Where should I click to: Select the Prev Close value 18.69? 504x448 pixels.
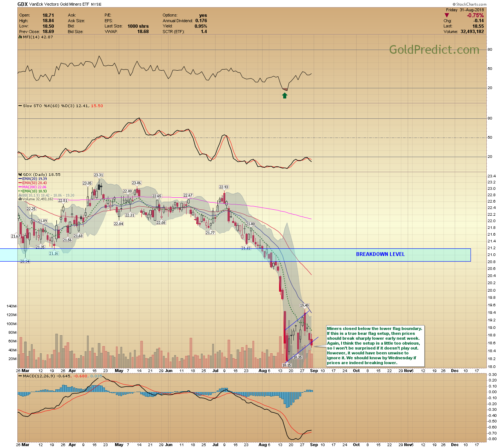48,32
